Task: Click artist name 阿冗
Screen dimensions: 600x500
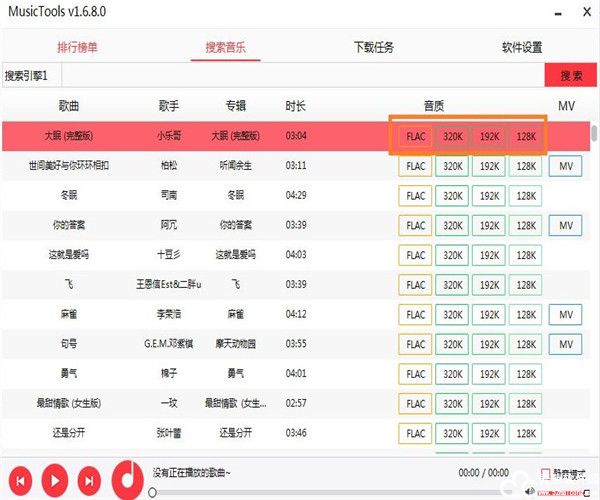Action: pyautogui.click(x=169, y=225)
